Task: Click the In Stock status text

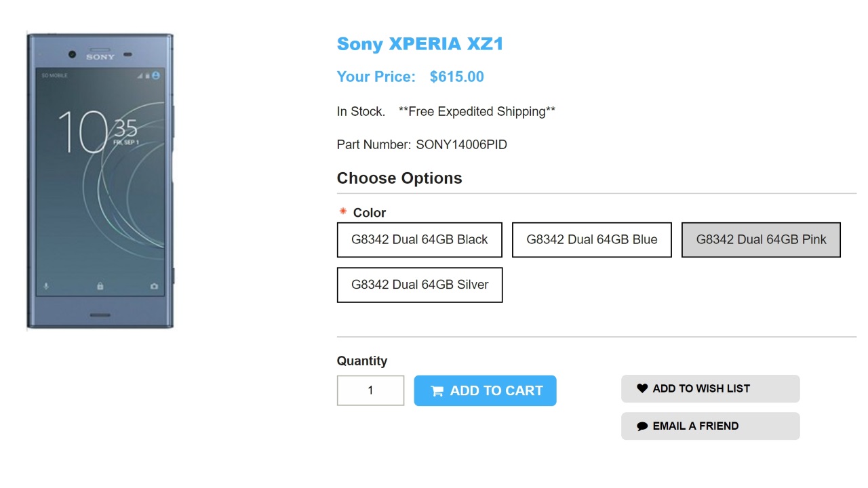Action: 361,111
